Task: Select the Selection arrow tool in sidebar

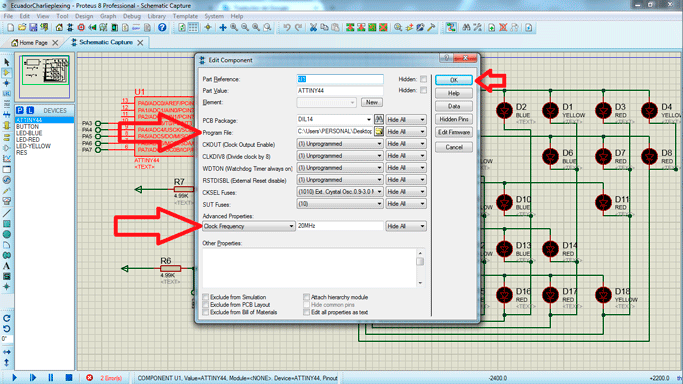Action: [x=7, y=62]
